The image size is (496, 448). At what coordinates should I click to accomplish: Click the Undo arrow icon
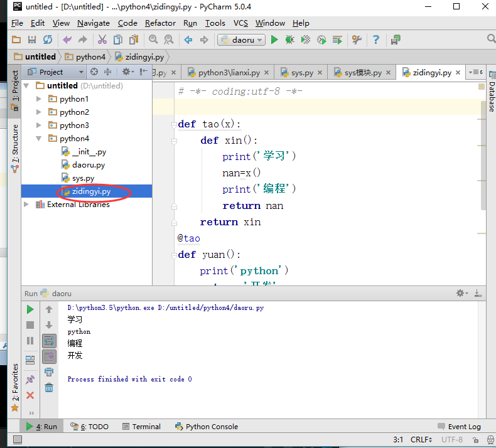coord(67,40)
